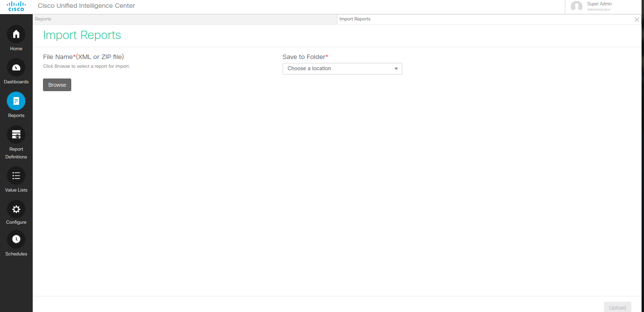Go to Home in the sidebar
The height and width of the screenshot is (312, 644).
point(16,34)
